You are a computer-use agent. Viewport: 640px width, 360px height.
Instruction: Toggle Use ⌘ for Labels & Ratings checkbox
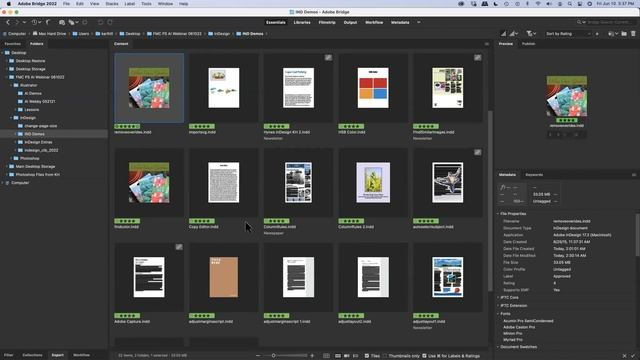[424, 356]
